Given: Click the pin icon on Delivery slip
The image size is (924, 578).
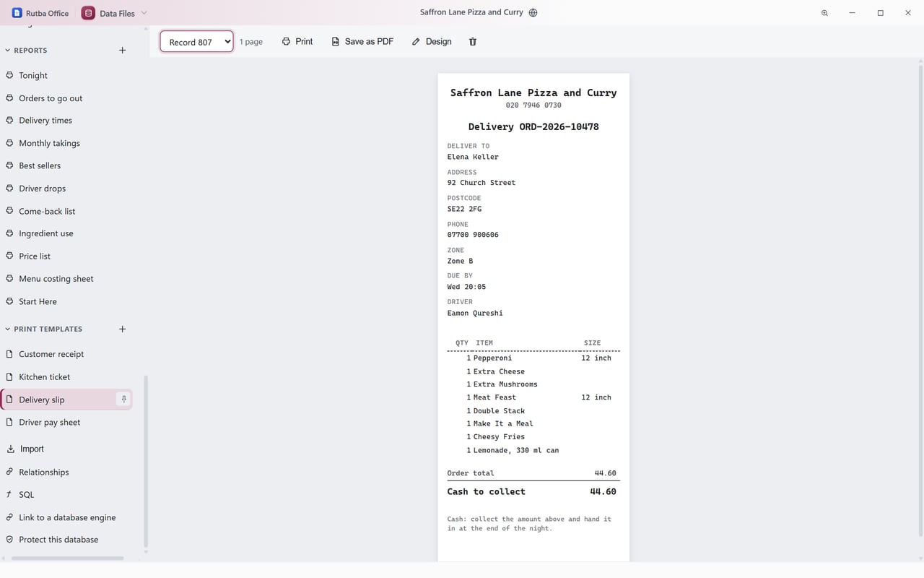Looking at the screenshot, I should tap(123, 400).
